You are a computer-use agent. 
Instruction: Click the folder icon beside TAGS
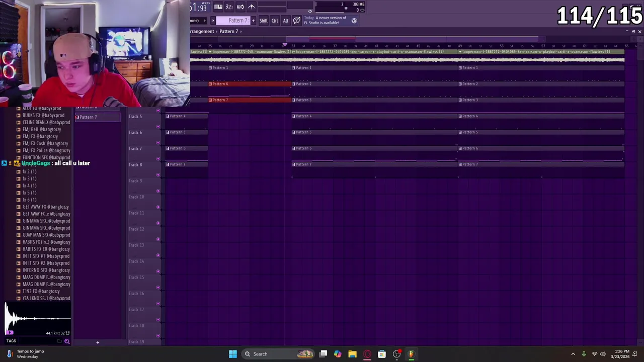point(59,341)
